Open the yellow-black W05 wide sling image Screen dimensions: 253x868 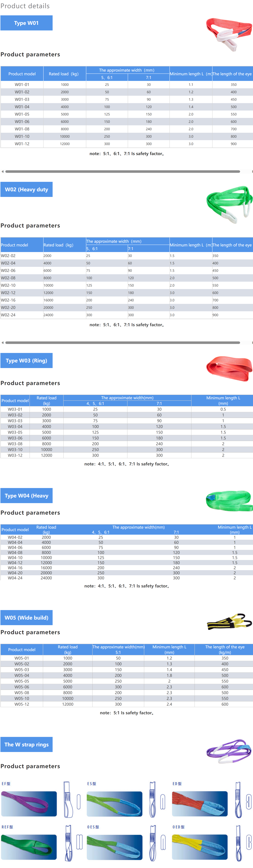pyautogui.click(x=229, y=622)
